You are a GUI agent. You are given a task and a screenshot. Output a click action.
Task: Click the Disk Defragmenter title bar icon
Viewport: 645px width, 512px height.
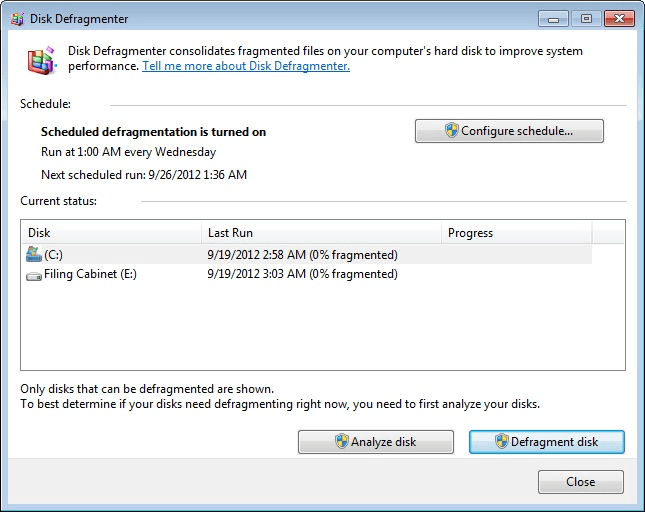(17, 19)
